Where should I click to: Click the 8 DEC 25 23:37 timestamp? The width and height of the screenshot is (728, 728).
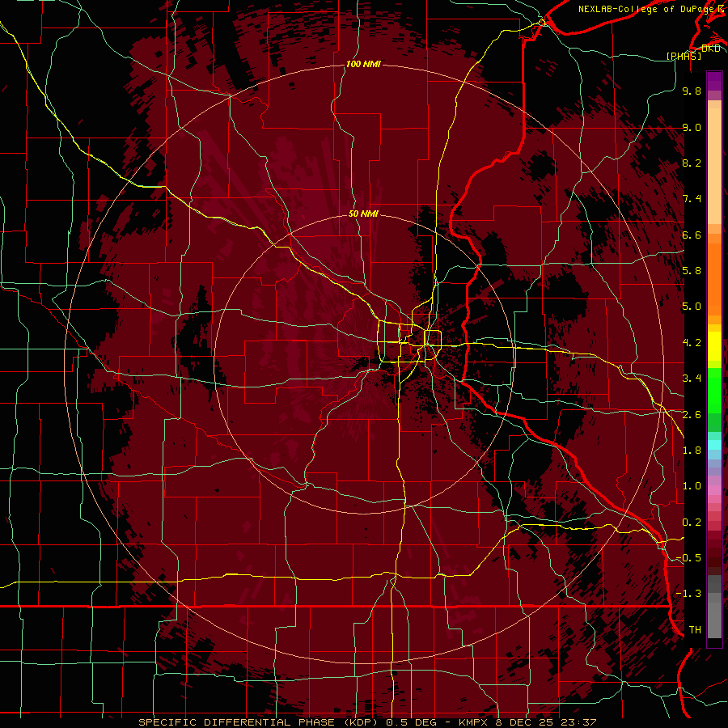coord(548,722)
